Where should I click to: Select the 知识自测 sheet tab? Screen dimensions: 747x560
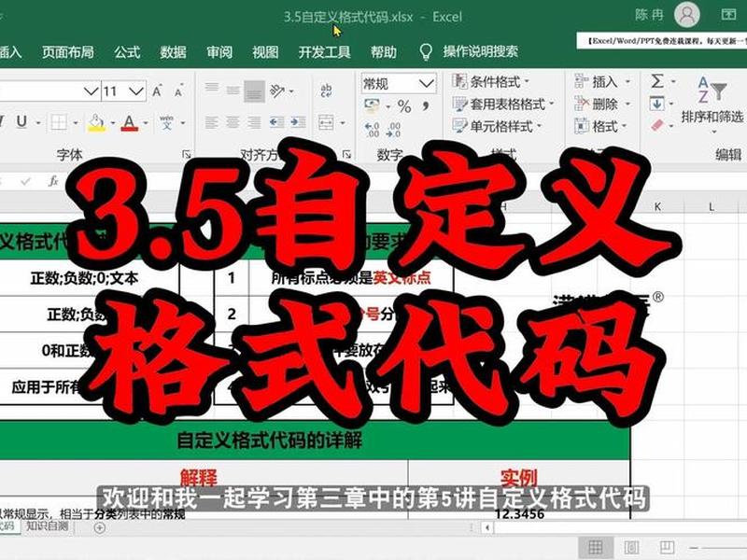pyautogui.click(x=47, y=526)
